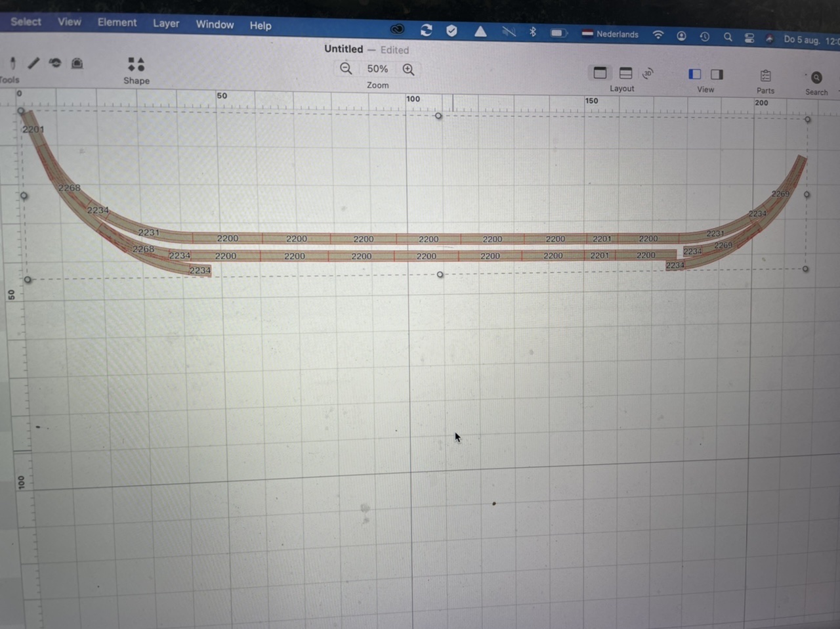Select the tunnel portal tool

click(77, 63)
